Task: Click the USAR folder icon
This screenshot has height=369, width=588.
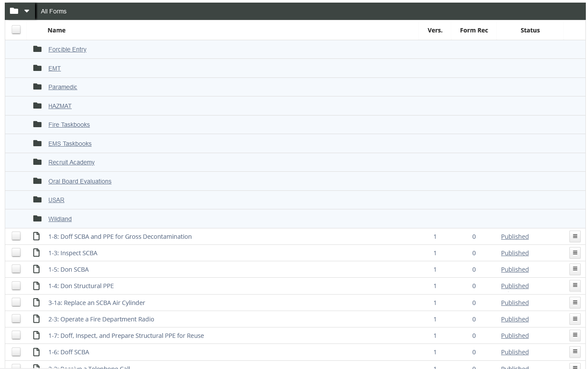Action: [x=38, y=199]
